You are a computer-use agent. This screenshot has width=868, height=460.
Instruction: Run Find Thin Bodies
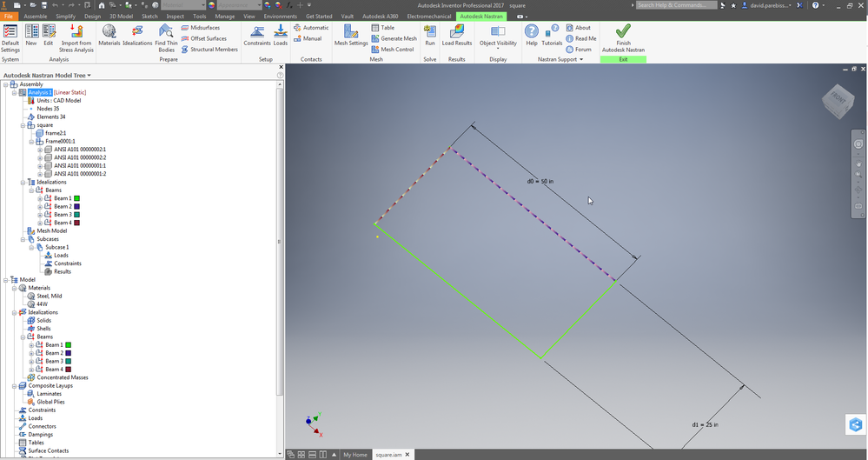click(x=166, y=39)
